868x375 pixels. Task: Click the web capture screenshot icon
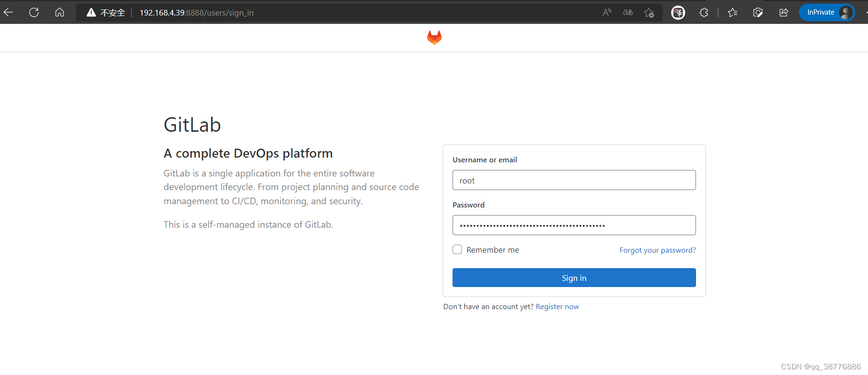click(758, 13)
